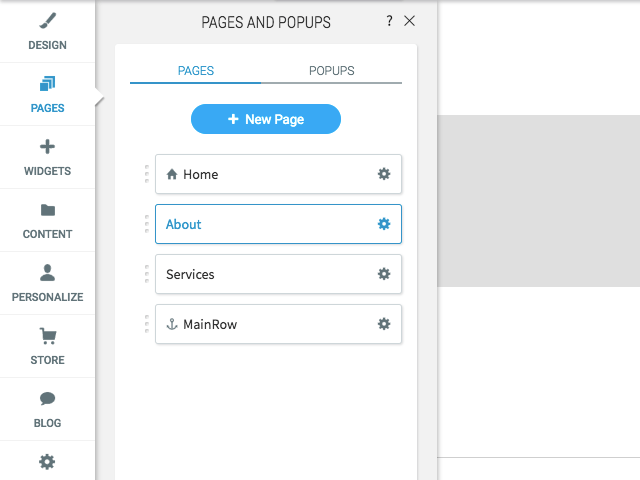This screenshot has width=640, height=480.
Task: Open settings gear for About page
Action: [x=384, y=224]
